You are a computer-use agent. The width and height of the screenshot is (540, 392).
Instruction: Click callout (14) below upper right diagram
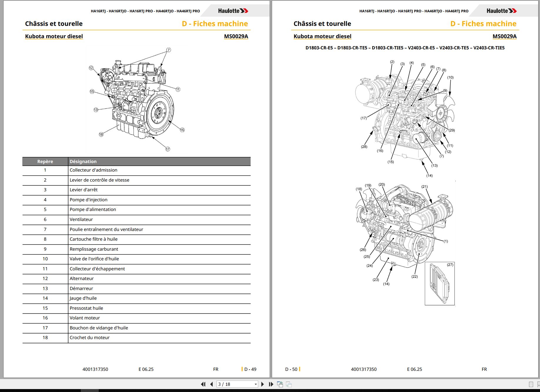(x=430, y=175)
